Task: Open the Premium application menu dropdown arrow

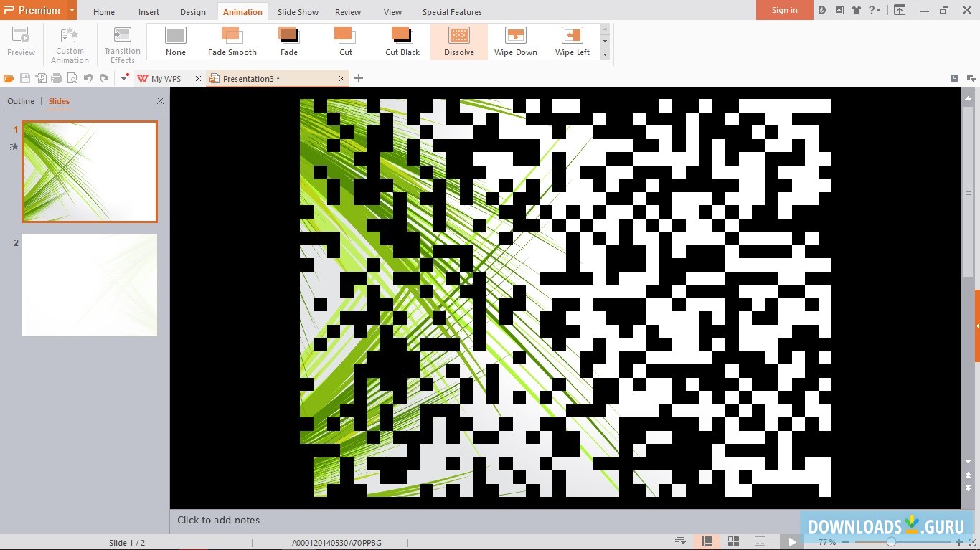Action: (72, 10)
